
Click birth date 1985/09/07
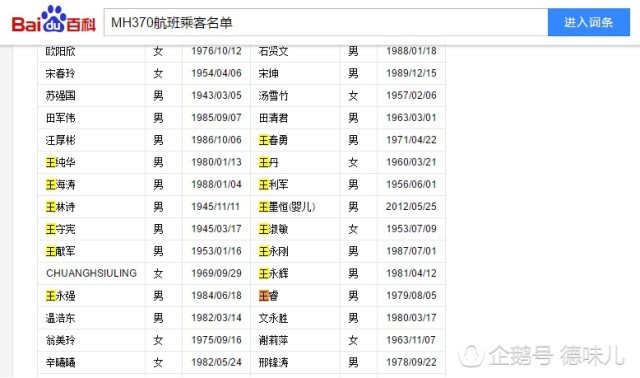coord(216,118)
